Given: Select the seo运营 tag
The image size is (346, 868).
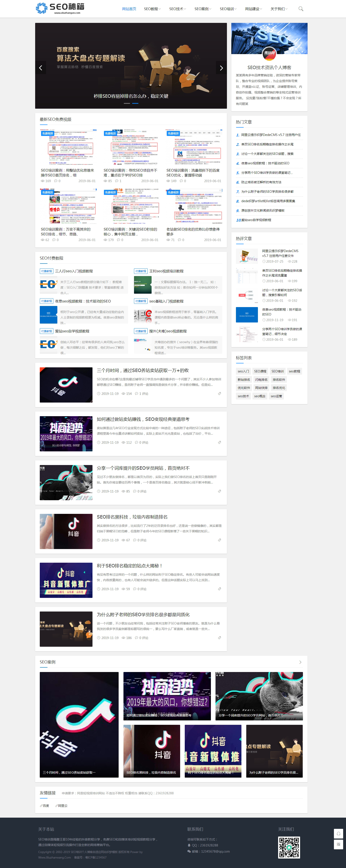Looking at the screenshot, I should [276, 396].
